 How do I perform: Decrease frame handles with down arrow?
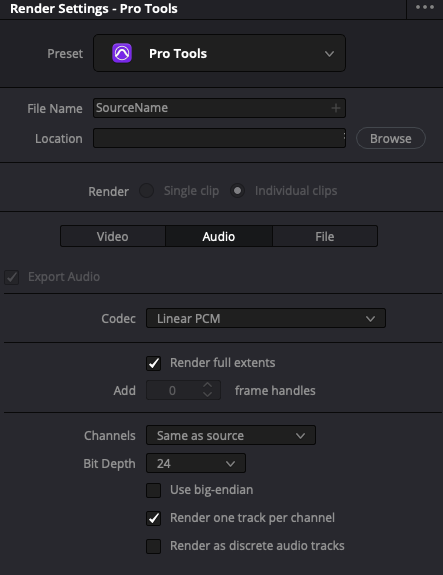pyautogui.click(x=208, y=395)
